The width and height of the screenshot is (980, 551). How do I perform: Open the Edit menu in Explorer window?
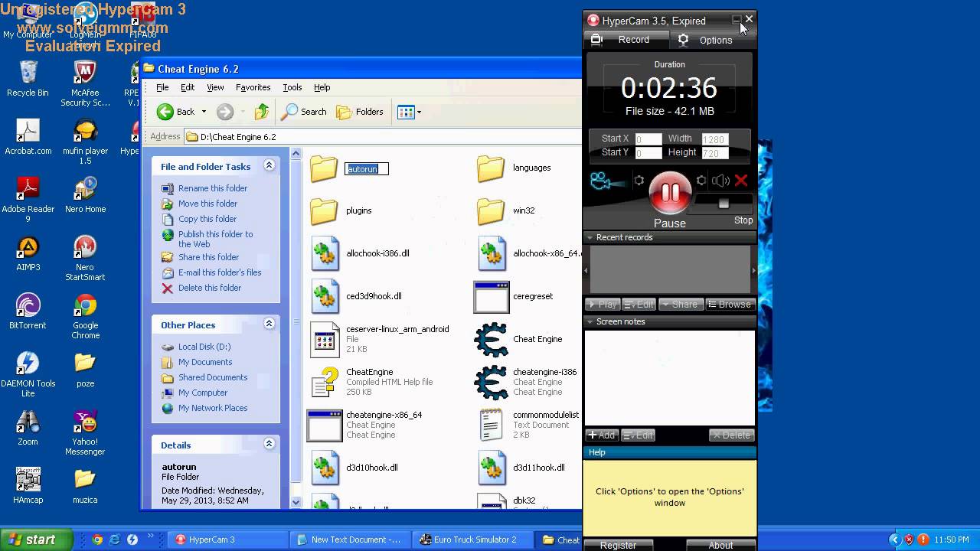tap(188, 87)
